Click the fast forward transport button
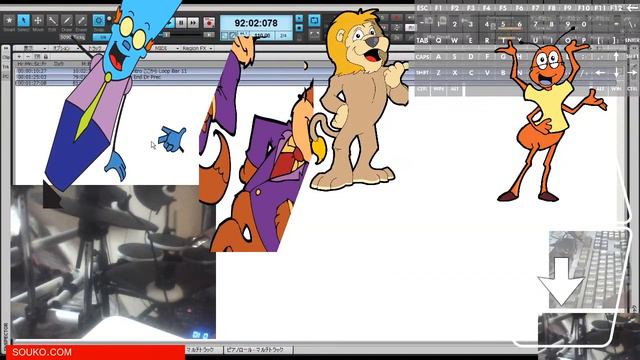 [x=193, y=23]
